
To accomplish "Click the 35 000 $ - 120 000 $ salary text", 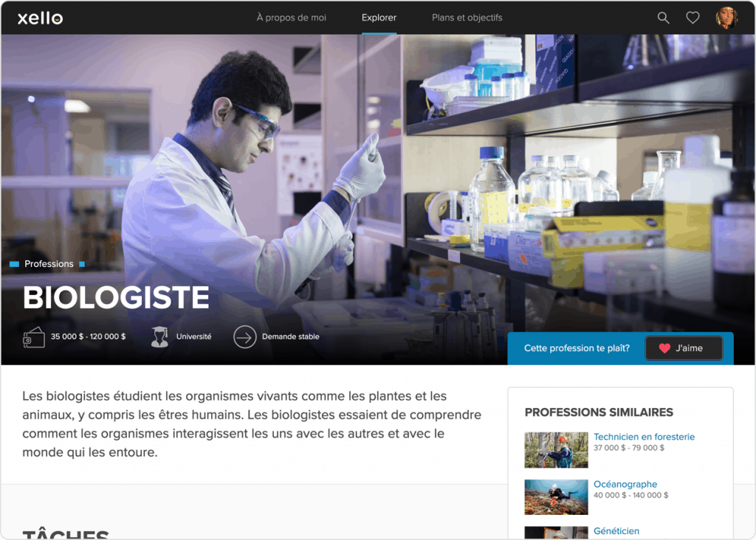I will (x=88, y=337).
